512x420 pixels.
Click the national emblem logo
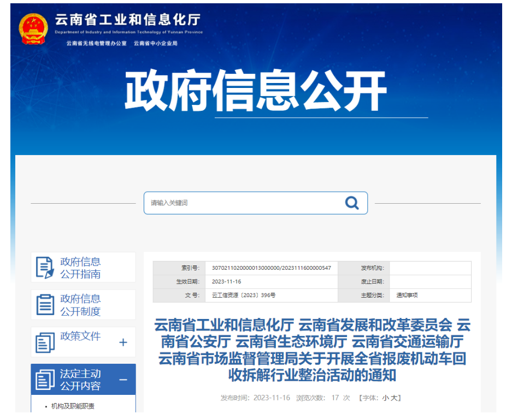[x=34, y=28]
